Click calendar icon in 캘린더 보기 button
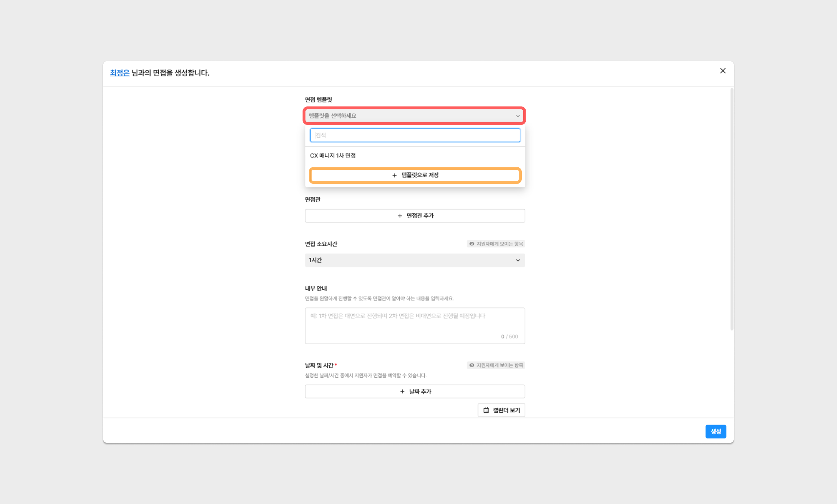This screenshot has width=837, height=504. click(486, 410)
